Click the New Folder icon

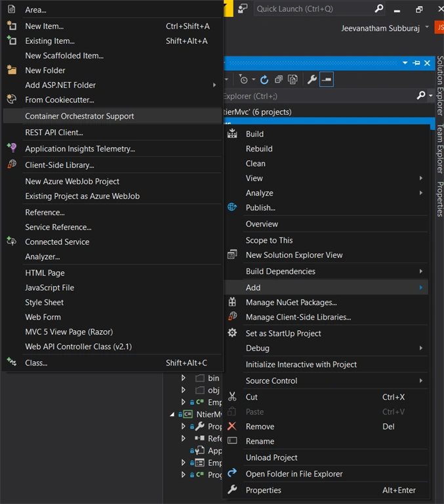point(12,70)
